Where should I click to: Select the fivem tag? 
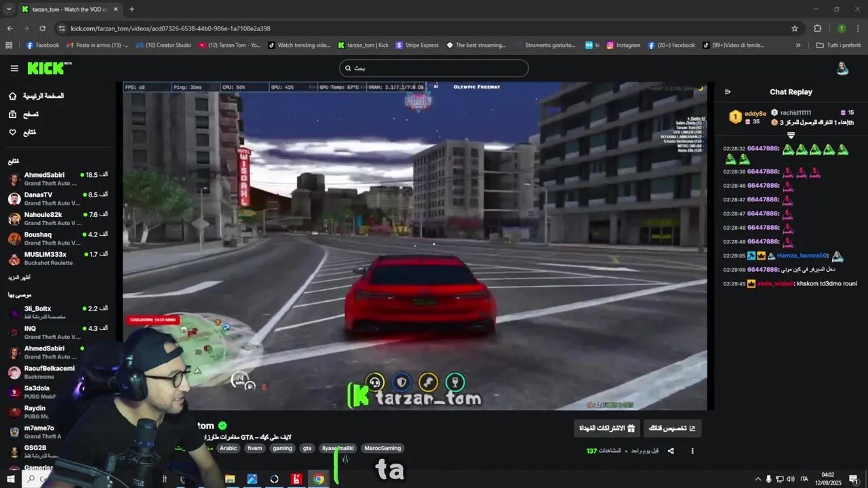(x=255, y=448)
